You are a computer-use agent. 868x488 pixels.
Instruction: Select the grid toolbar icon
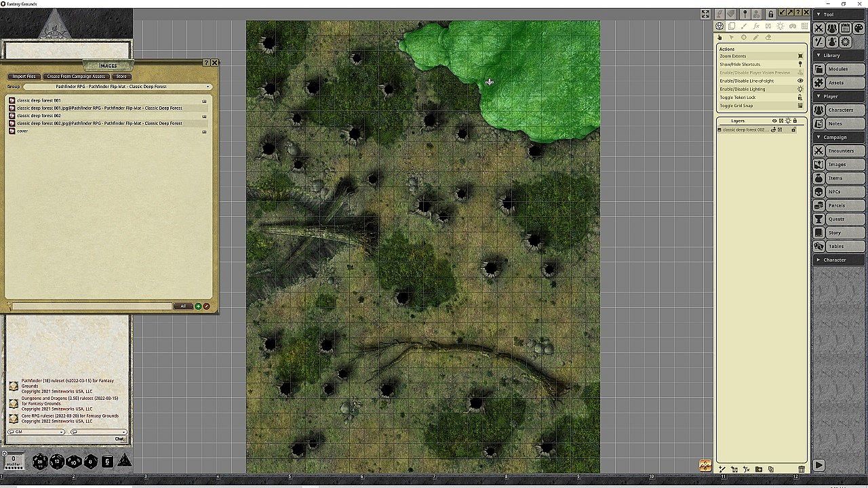[x=805, y=26]
